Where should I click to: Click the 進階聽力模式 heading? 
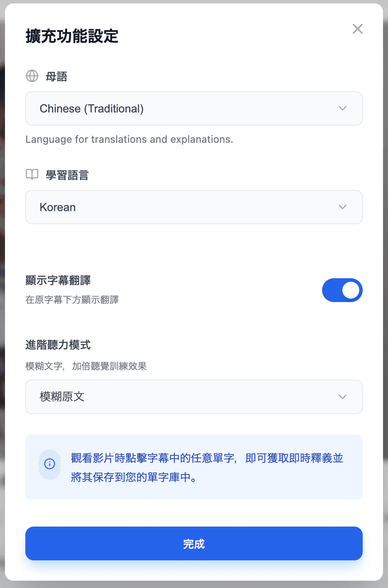pyautogui.click(x=58, y=345)
